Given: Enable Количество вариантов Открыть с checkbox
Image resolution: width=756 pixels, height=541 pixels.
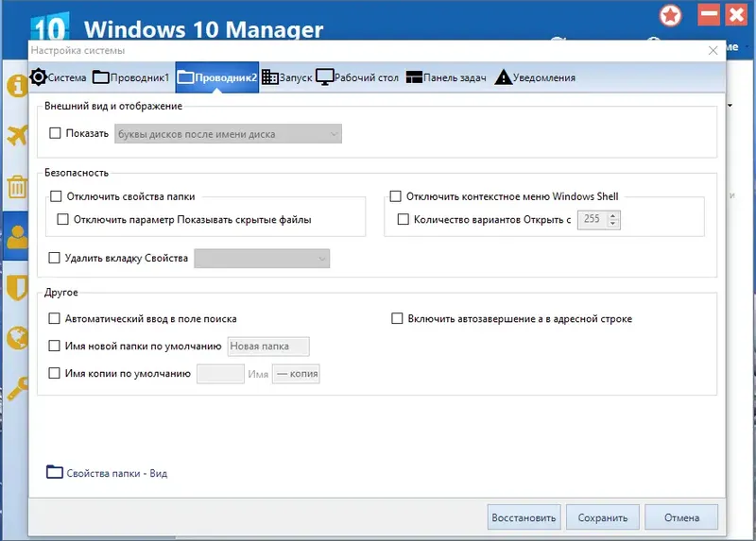Looking at the screenshot, I should coord(404,219).
